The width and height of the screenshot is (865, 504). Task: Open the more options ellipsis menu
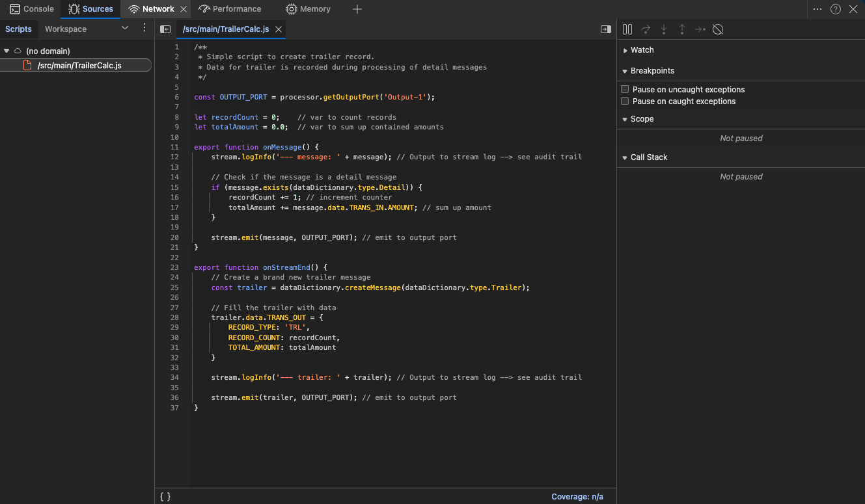(817, 9)
